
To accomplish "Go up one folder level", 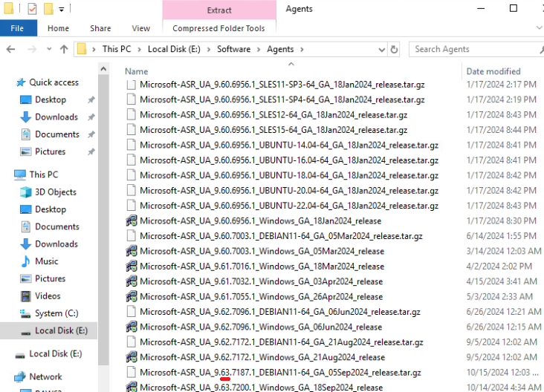I will pos(64,49).
